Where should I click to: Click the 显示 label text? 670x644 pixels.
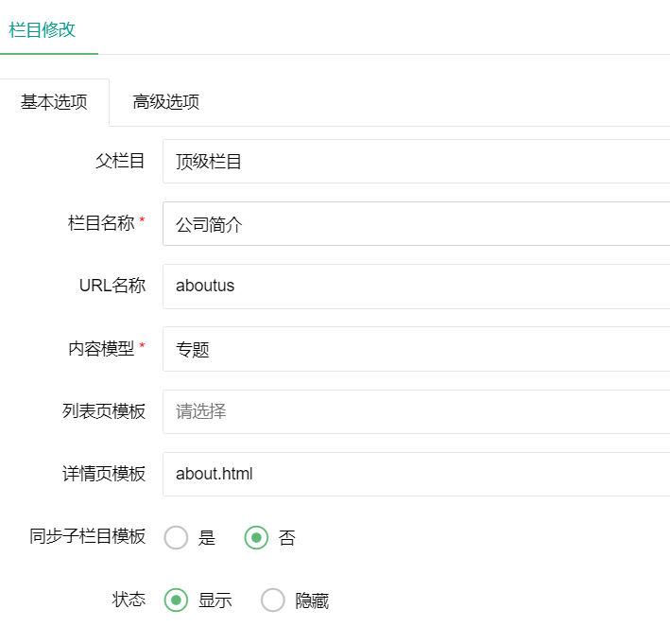pyautogui.click(x=215, y=600)
